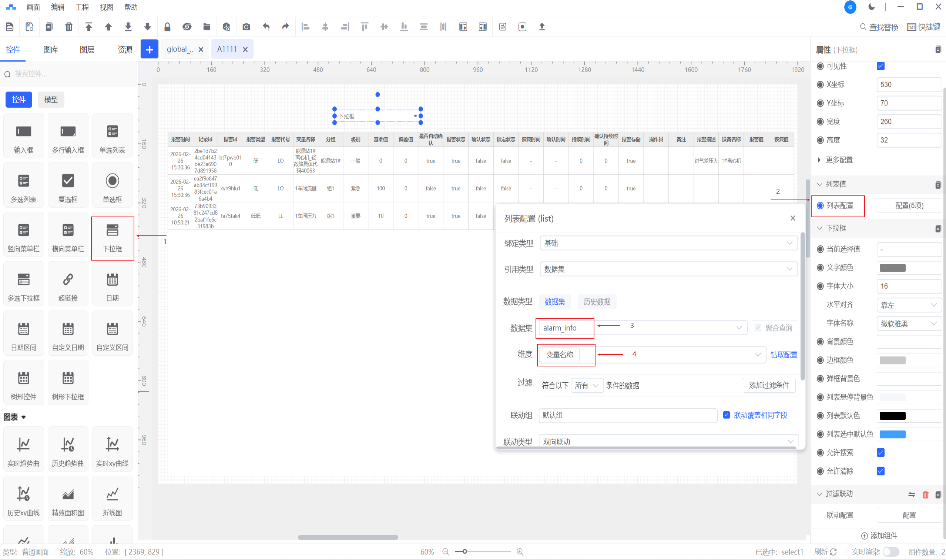Screen dimensions: 946x560
Task: Open the 工程 menu
Action: [82, 7]
